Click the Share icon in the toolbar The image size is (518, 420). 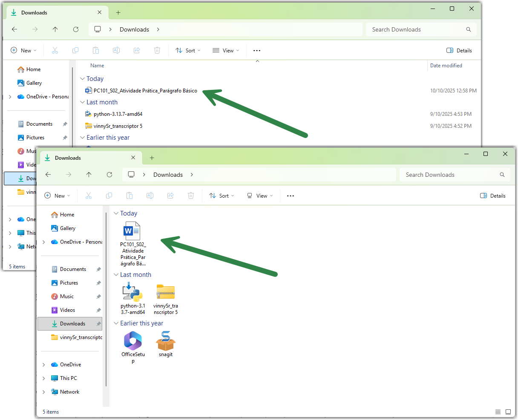(x=170, y=196)
